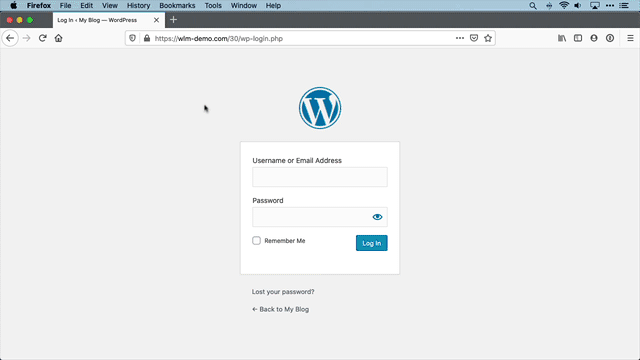Open the Library bookmarks icon
This screenshot has height=360, width=640.
tap(562, 38)
